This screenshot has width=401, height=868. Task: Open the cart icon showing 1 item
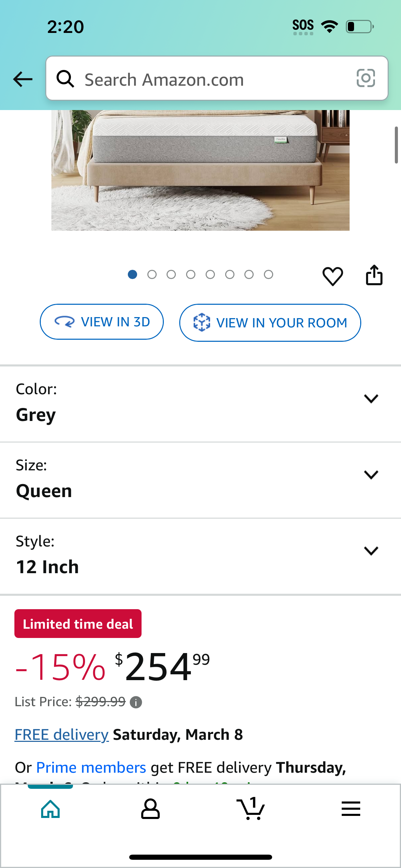pos(251,809)
